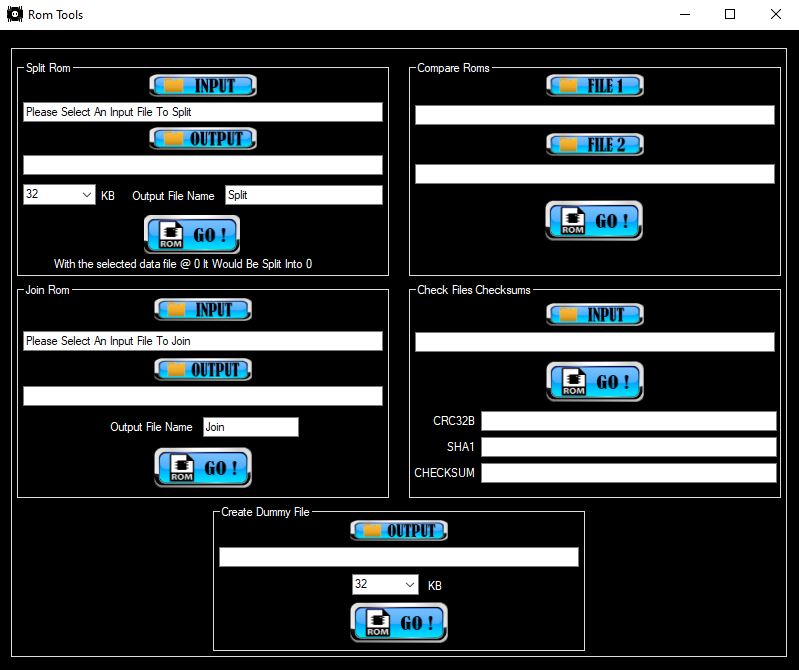Click the OUTPUT button in Create Dummy File

[398, 530]
